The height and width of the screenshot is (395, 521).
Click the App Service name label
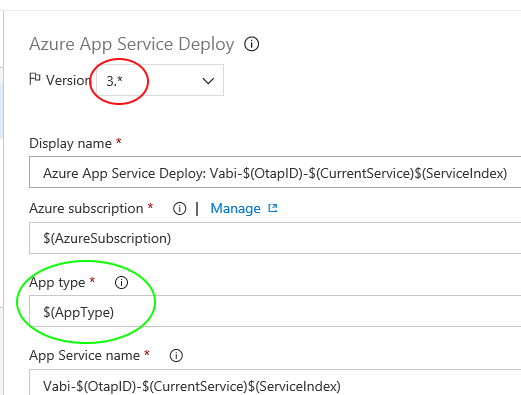coord(85,356)
